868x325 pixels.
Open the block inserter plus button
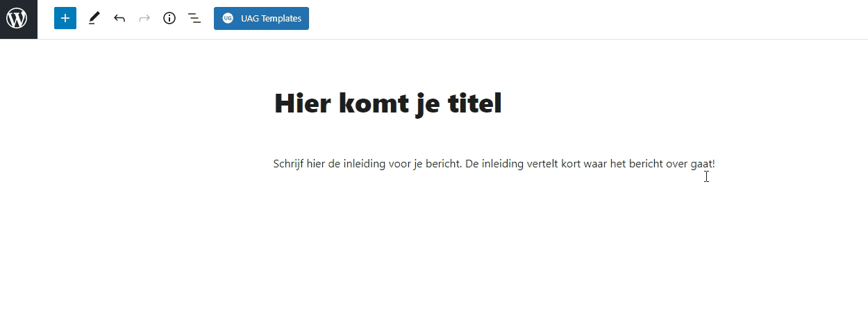coord(65,19)
